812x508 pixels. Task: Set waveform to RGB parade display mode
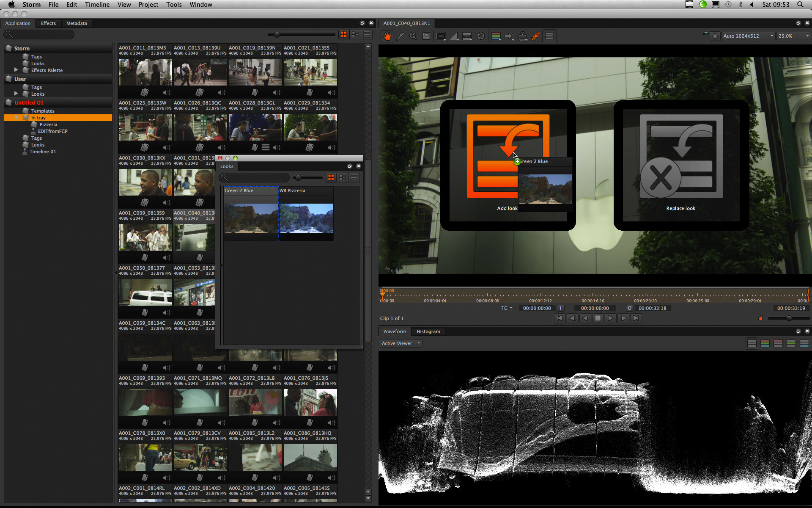(765, 343)
